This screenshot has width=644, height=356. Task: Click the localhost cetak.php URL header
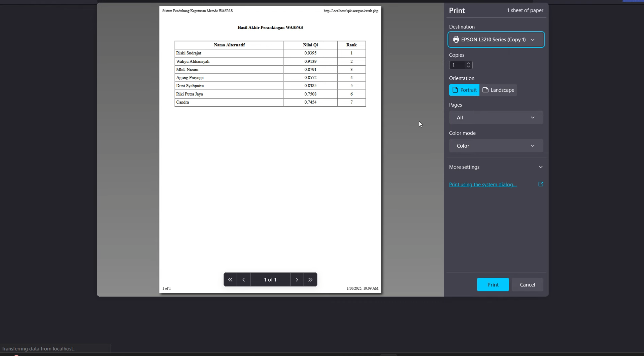351,11
